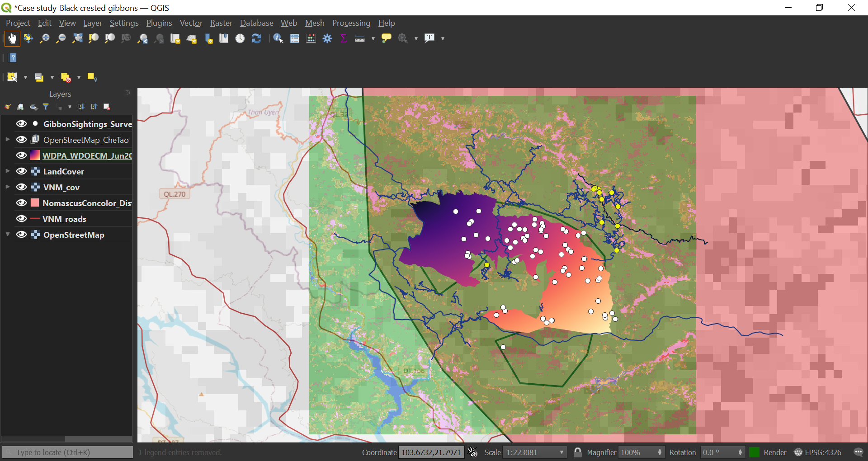
Task: Click the Refresh map icon
Action: (x=256, y=39)
